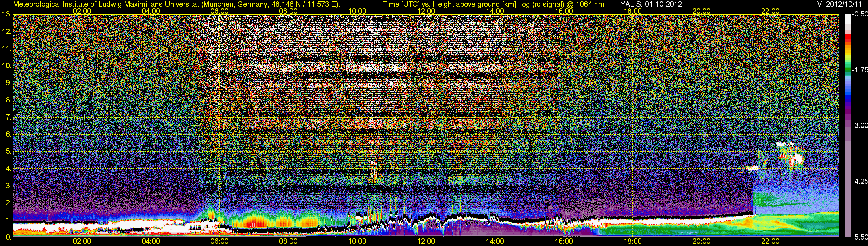This screenshot has height=246, width=868.
Task: Click the 18:00 label on the top time axis
Action: coord(632,11)
